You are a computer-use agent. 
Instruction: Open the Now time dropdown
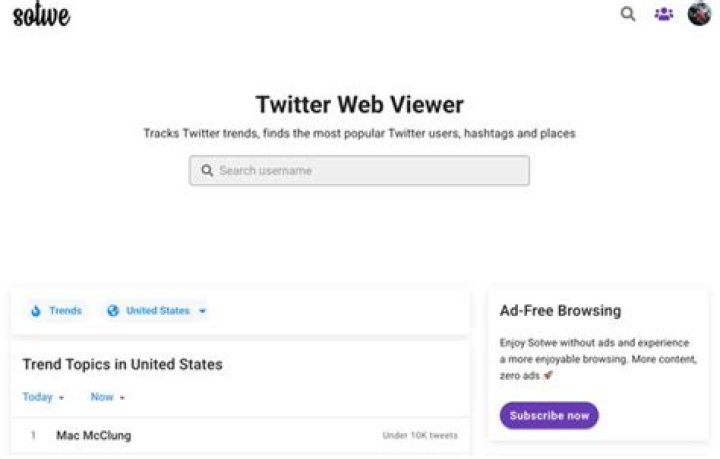[107, 397]
